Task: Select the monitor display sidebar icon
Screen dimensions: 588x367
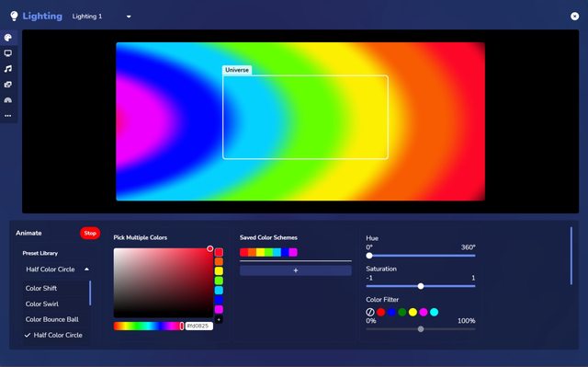Action: click(8, 53)
